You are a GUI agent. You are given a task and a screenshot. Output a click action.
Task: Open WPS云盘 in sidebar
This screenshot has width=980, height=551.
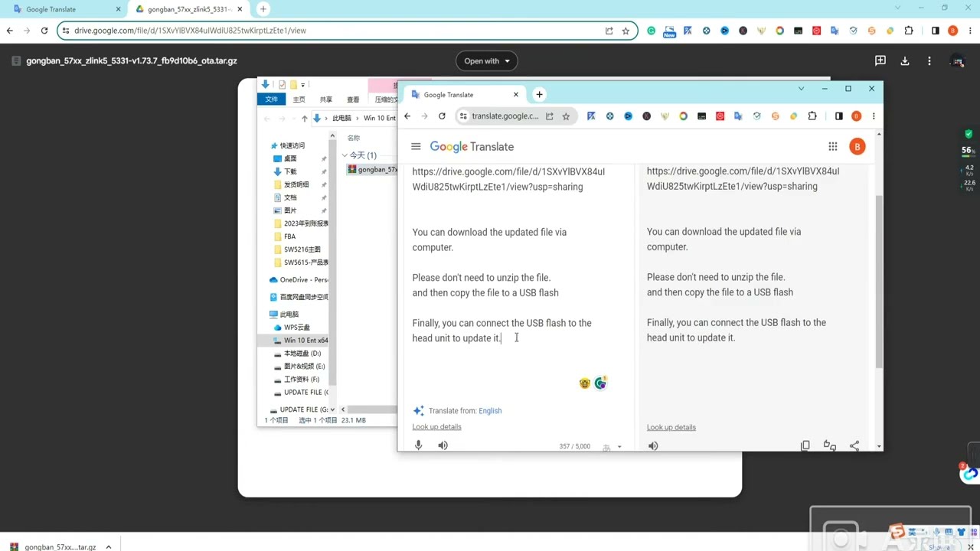click(x=296, y=328)
